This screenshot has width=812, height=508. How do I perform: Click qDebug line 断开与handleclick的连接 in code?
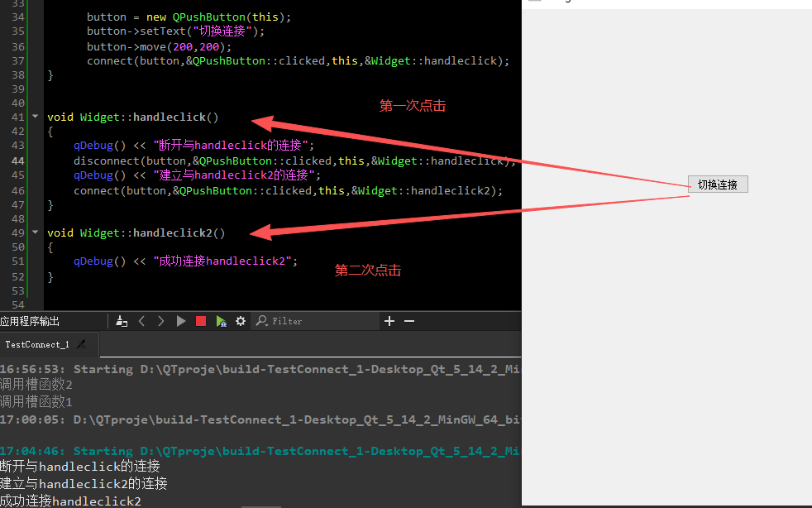pos(193,145)
